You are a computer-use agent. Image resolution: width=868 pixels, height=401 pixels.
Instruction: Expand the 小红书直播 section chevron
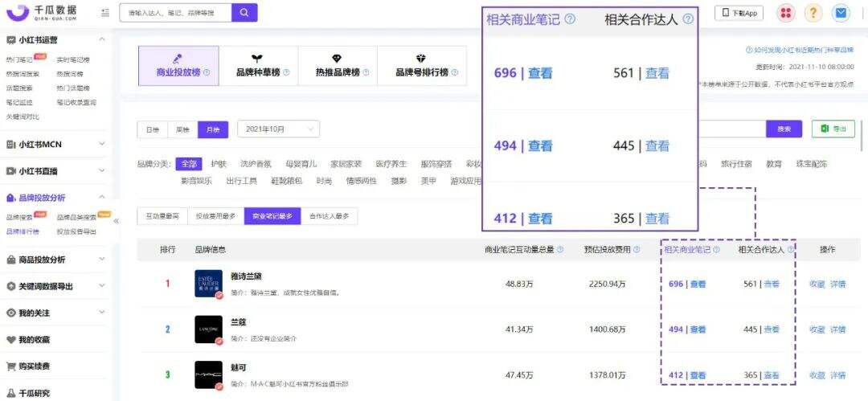pos(102,170)
